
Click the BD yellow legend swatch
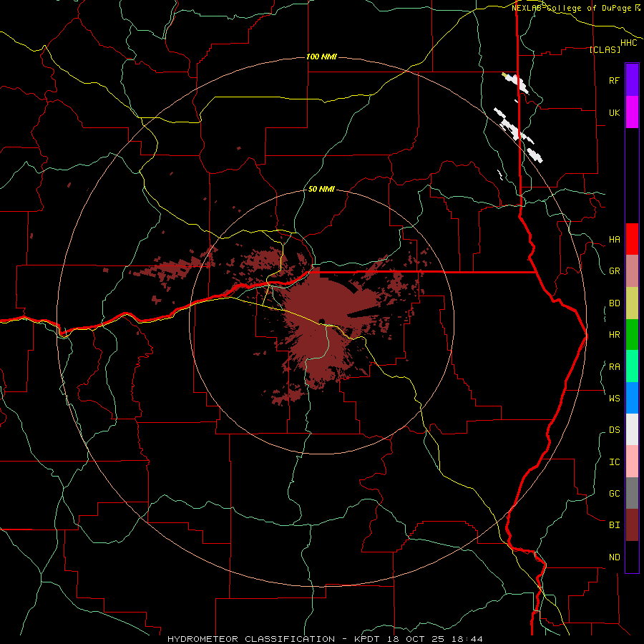pos(632,303)
